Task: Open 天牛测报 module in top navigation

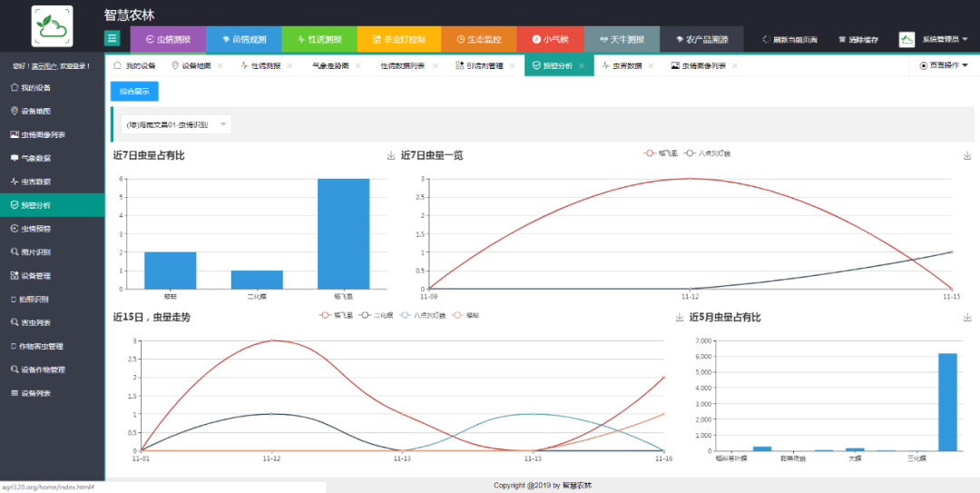Action: pyautogui.click(x=622, y=39)
